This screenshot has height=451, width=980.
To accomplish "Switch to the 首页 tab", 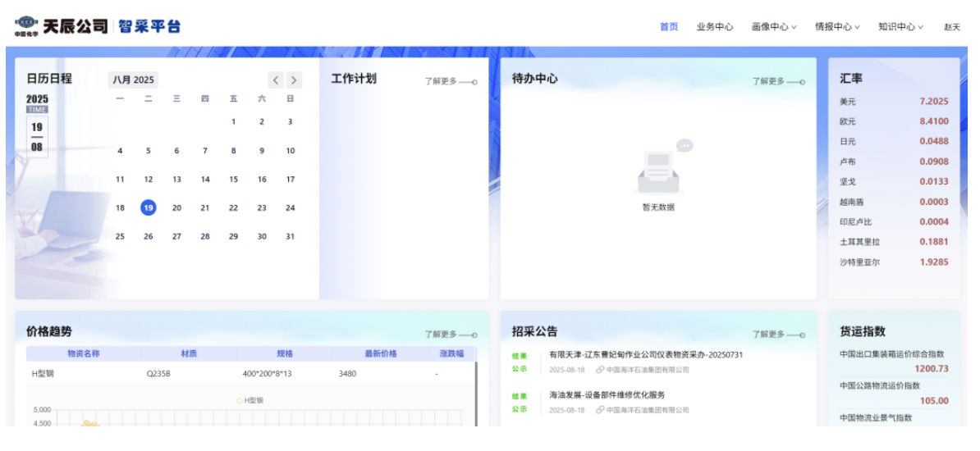I will pos(669,27).
